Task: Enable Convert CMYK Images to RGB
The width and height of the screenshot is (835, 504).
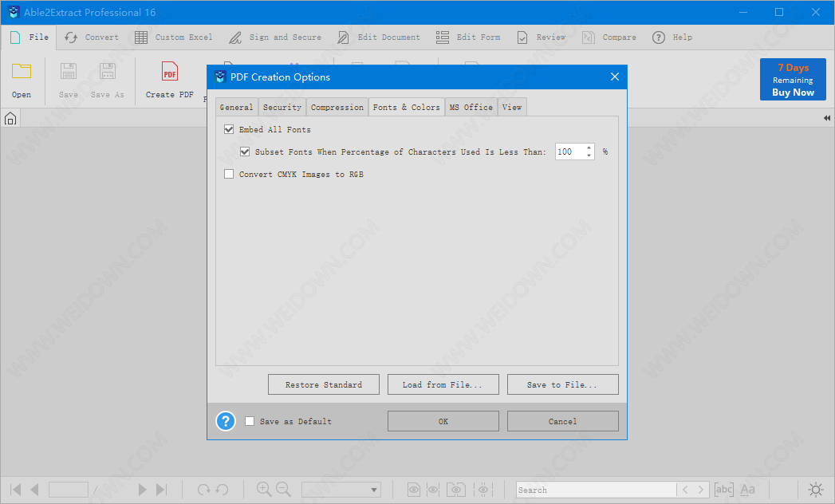Action: 229,174
